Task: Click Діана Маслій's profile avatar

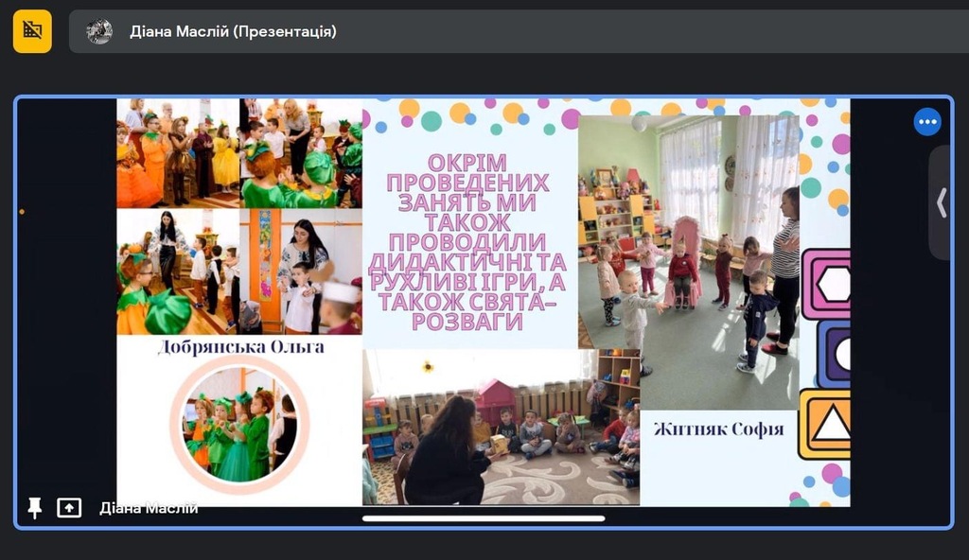Action: tap(99, 31)
